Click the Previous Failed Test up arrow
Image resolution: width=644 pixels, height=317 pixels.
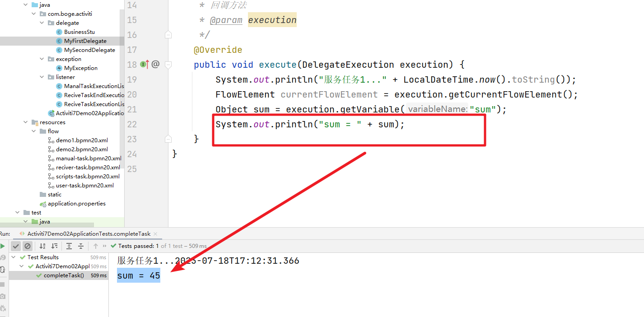tap(96, 246)
